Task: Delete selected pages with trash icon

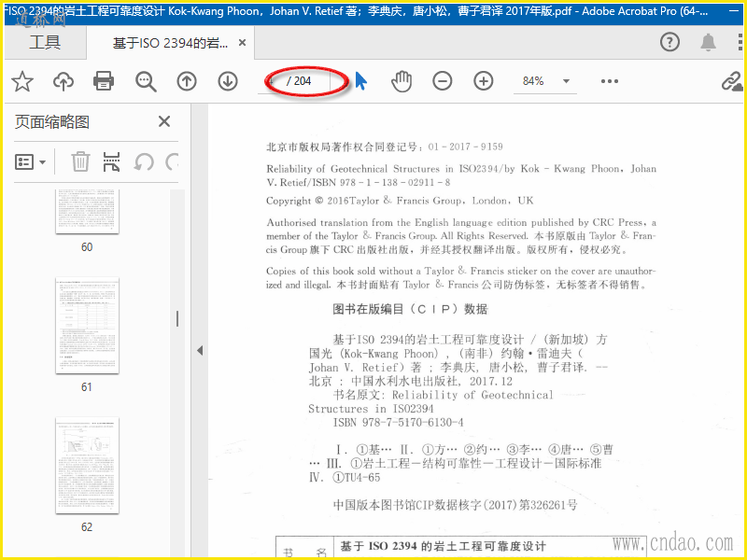Action: click(x=80, y=161)
